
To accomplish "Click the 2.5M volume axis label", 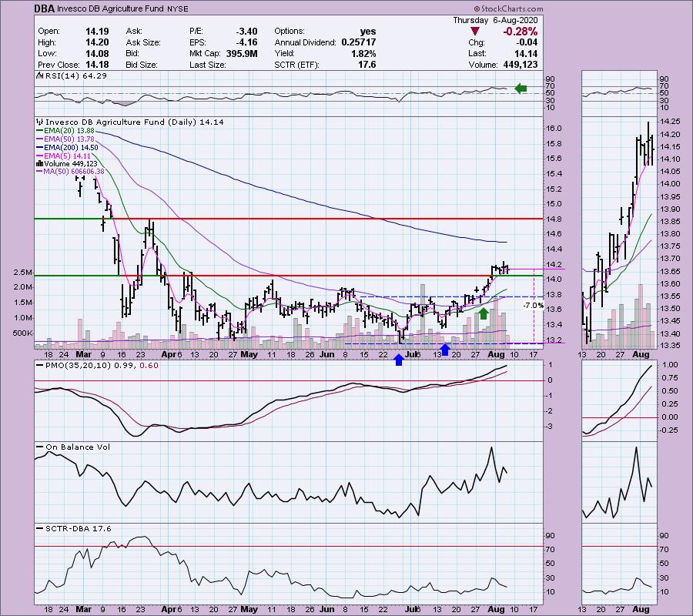I will pyautogui.click(x=23, y=273).
